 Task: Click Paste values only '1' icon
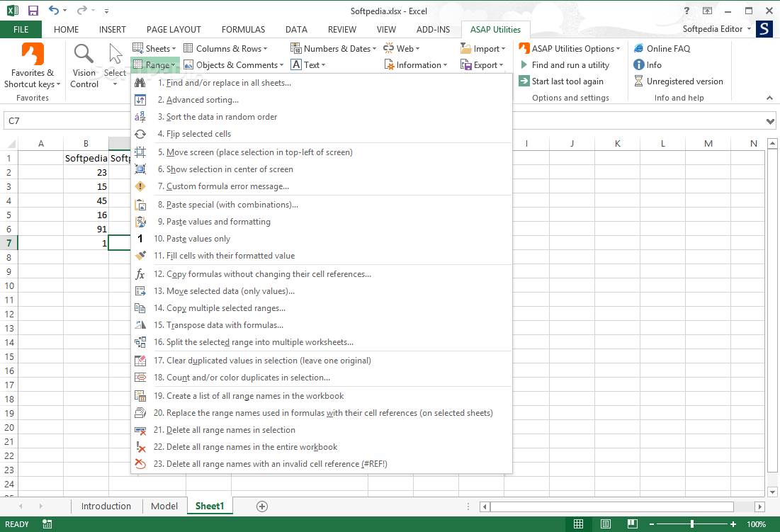click(x=140, y=239)
